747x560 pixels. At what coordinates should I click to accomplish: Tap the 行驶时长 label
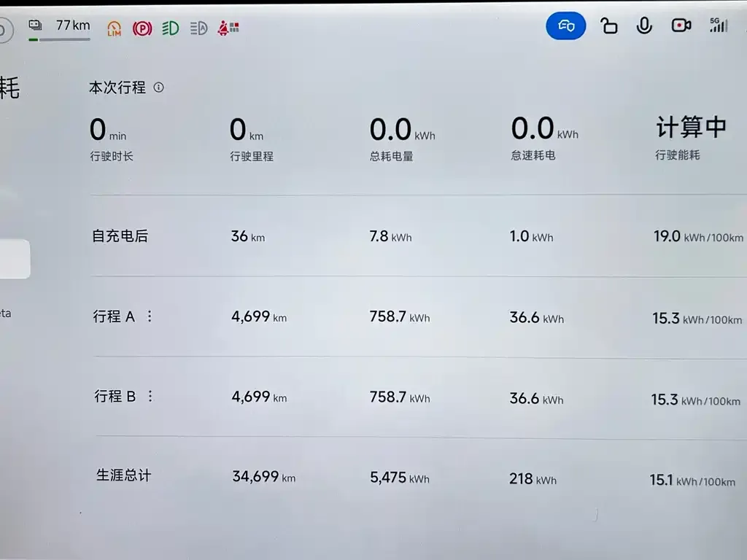pos(112,156)
